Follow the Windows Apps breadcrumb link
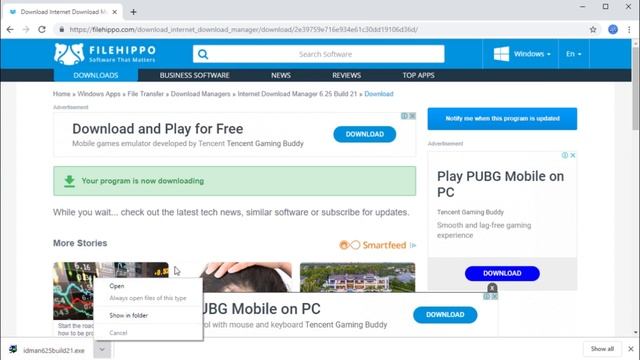The image size is (640, 360). pyautogui.click(x=99, y=94)
